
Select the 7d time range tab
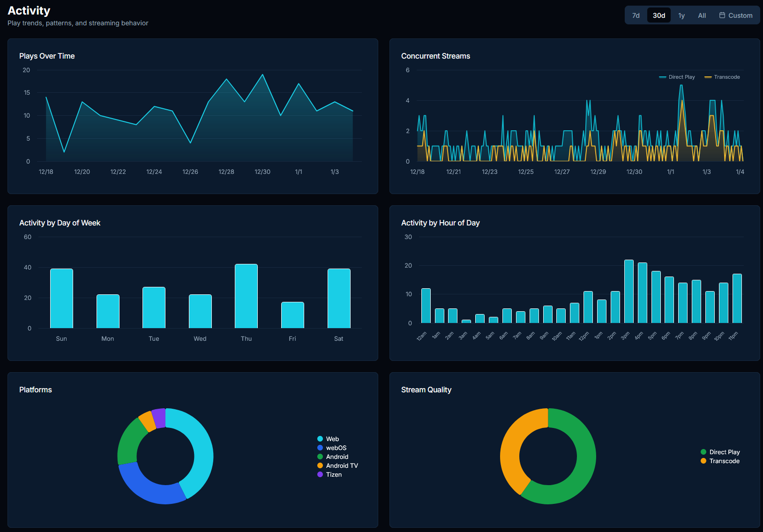click(x=636, y=15)
